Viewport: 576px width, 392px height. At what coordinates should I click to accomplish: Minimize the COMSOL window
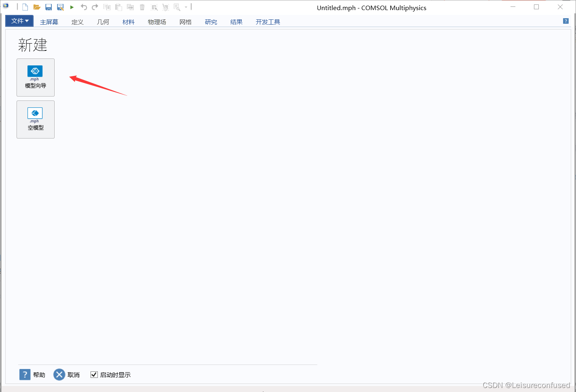pyautogui.click(x=513, y=7)
